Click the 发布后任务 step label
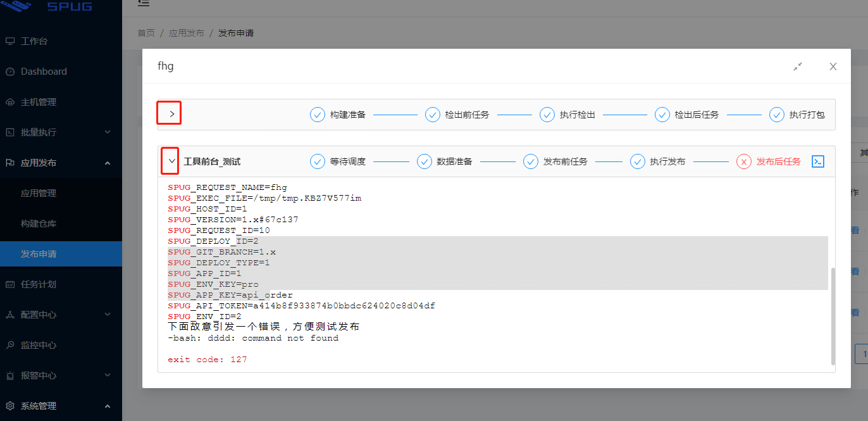This screenshot has width=868, height=421. pyautogui.click(x=779, y=161)
